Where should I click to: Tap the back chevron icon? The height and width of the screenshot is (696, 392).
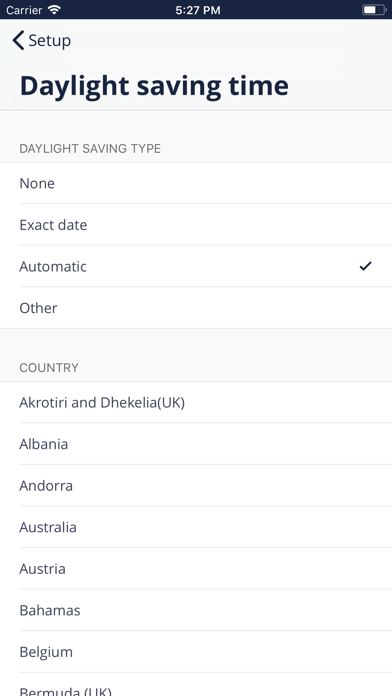coord(18,40)
